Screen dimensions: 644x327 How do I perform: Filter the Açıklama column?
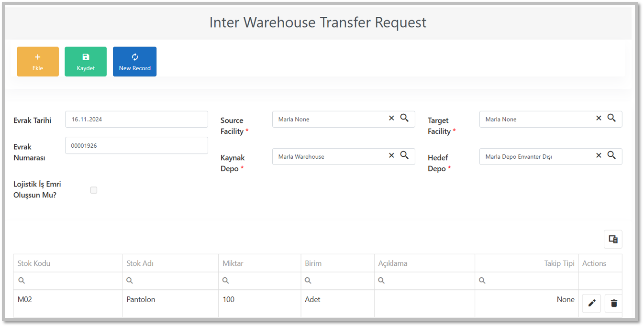tap(425, 281)
